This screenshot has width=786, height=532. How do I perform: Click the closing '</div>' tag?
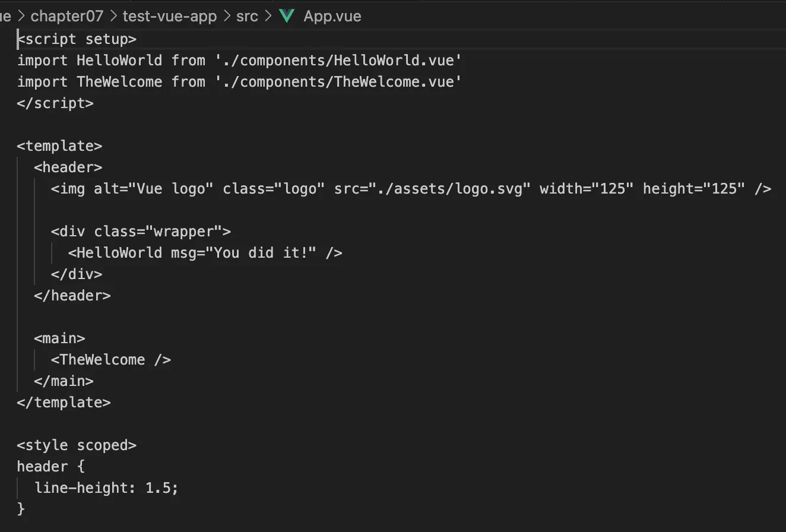click(x=77, y=274)
